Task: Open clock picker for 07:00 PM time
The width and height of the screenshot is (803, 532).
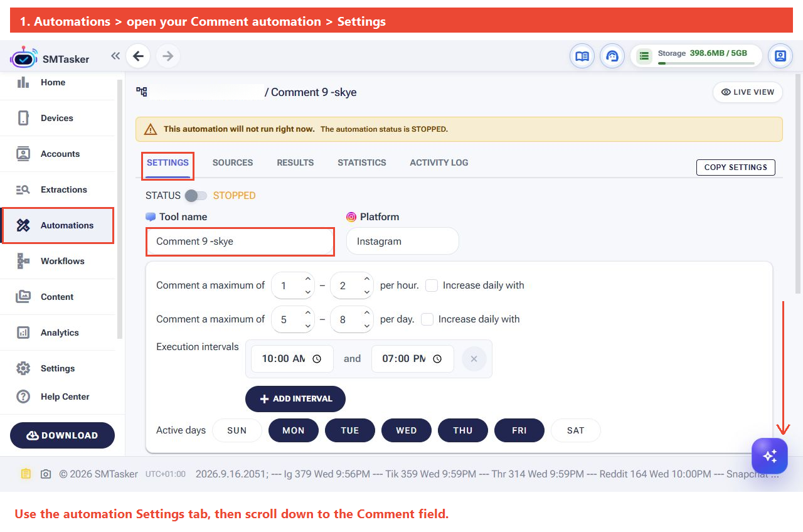Action: (x=437, y=359)
